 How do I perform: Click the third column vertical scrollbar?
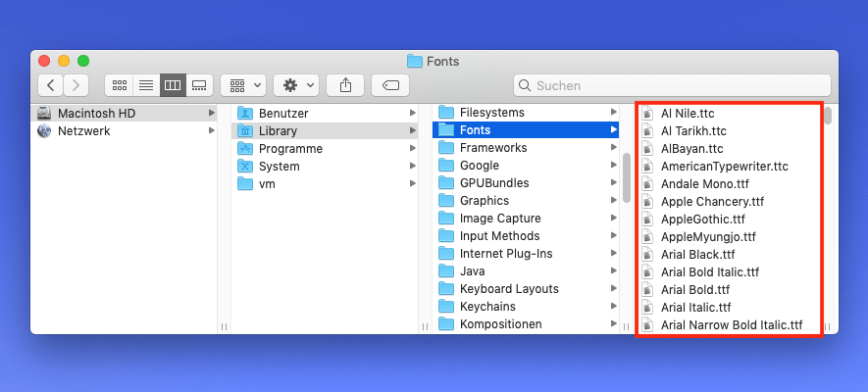pyautogui.click(x=626, y=176)
